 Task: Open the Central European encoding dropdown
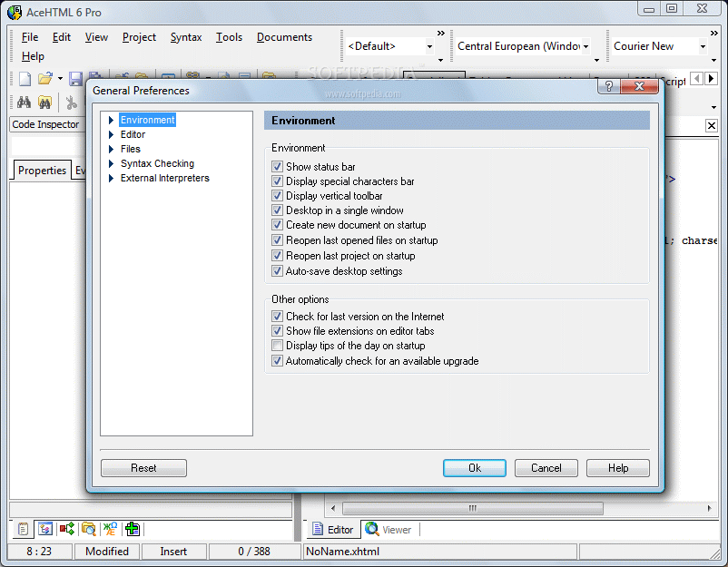tap(585, 46)
